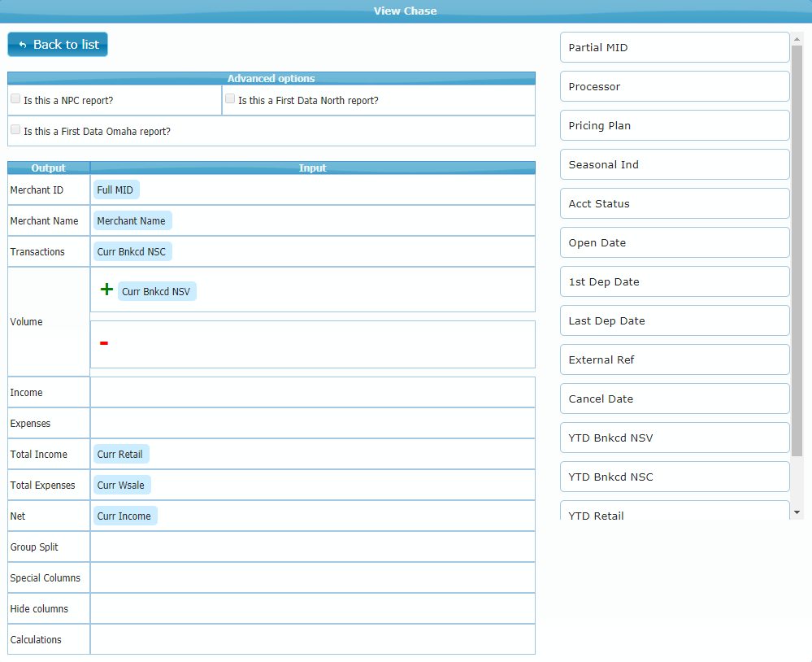Viewport: 812px width, 662px height.
Task: Click the empty Calculations input area
Action: tap(312, 639)
